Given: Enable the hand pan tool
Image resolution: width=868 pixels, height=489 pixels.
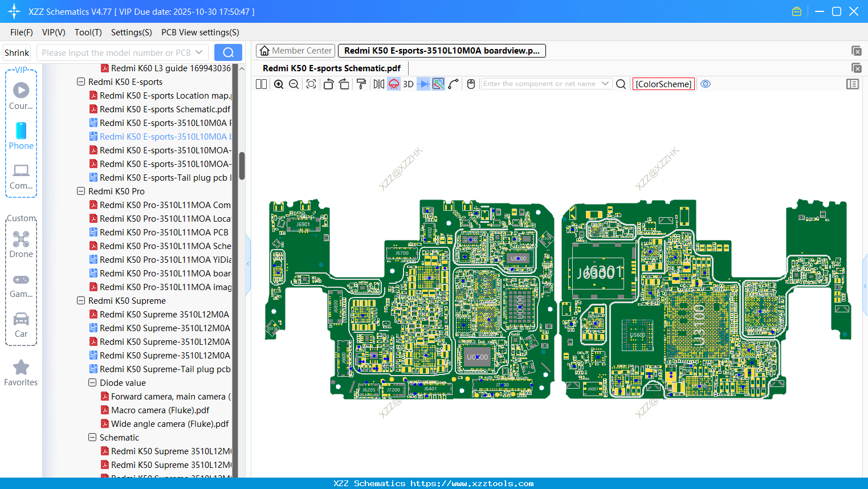Looking at the screenshot, I should tap(471, 83).
